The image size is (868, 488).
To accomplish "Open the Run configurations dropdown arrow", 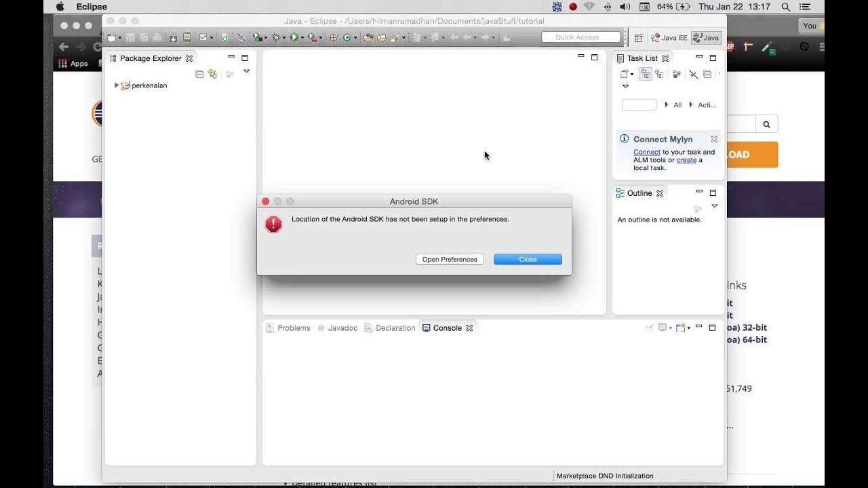I will 302,38.
